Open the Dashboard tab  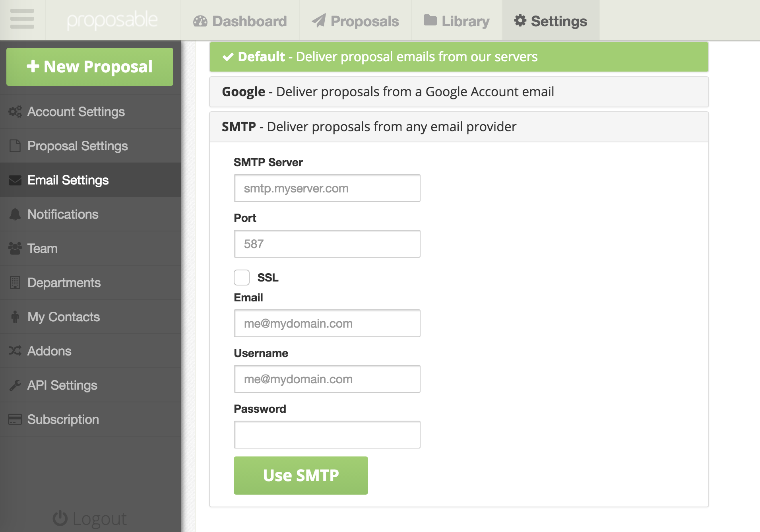[240, 20]
